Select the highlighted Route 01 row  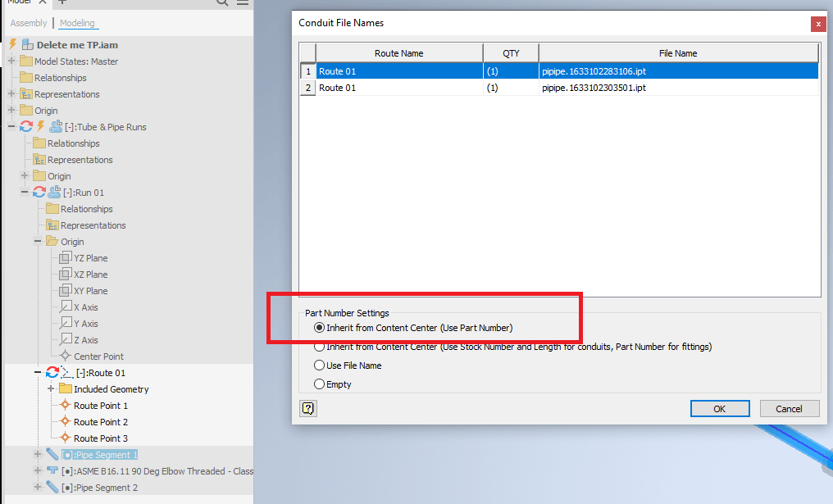(399, 71)
